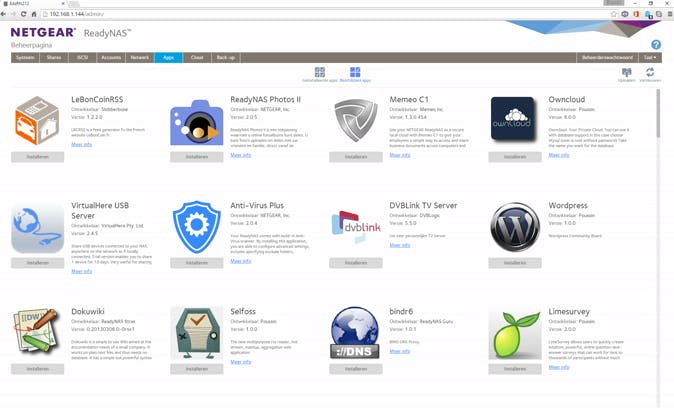Open Meer info link for ReadyNAS Photos II
The width and height of the screenshot is (674, 408).
pos(241,155)
